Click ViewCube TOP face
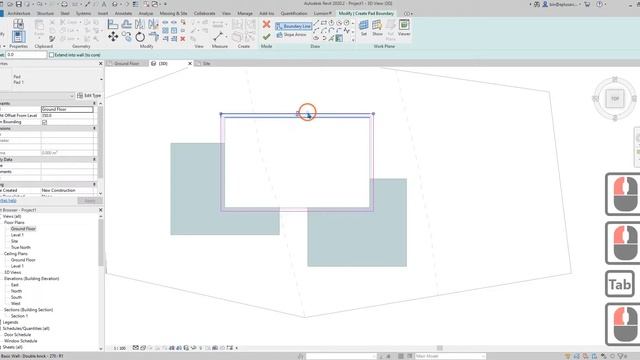This screenshot has width=640, height=360. tap(615, 98)
